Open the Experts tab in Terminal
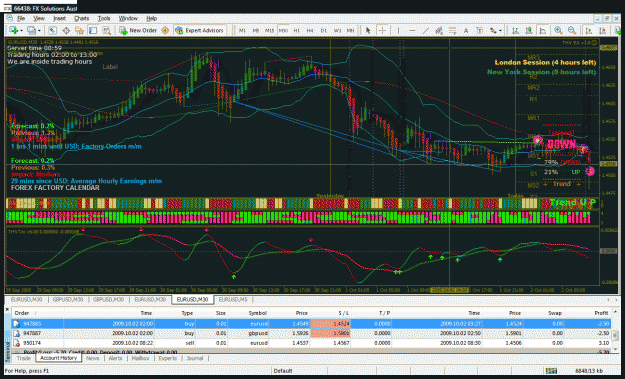Viewport: 625px width, 379px height. click(167, 358)
